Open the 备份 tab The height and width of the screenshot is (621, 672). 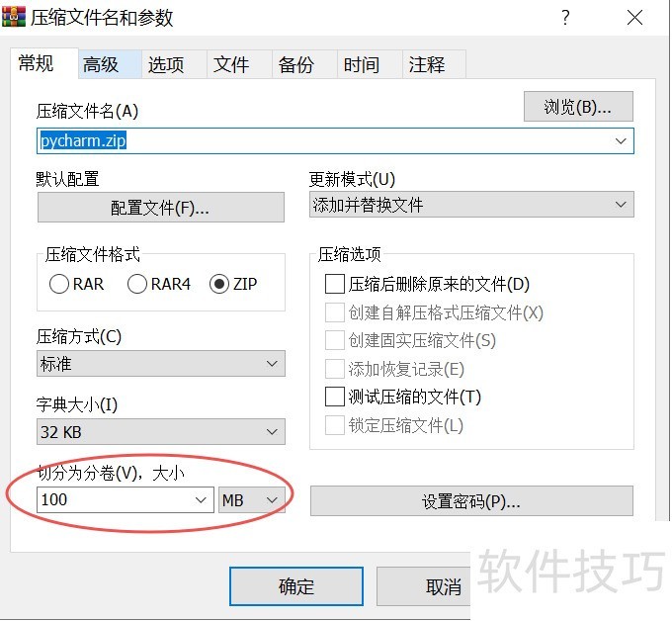pyautogui.click(x=296, y=65)
